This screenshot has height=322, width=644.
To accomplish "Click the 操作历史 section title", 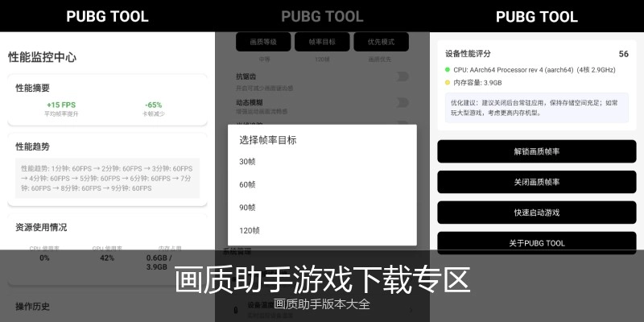I will [x=32, y=307].
